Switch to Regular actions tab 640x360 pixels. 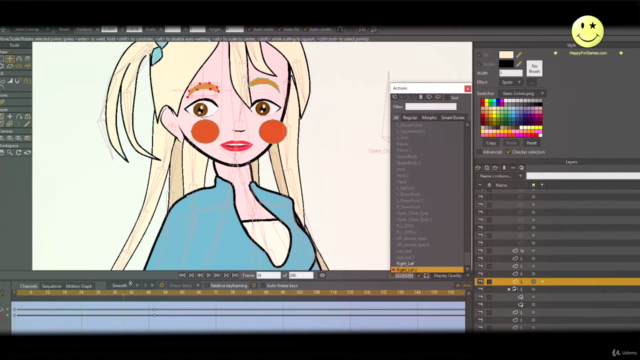pos(410,118)
